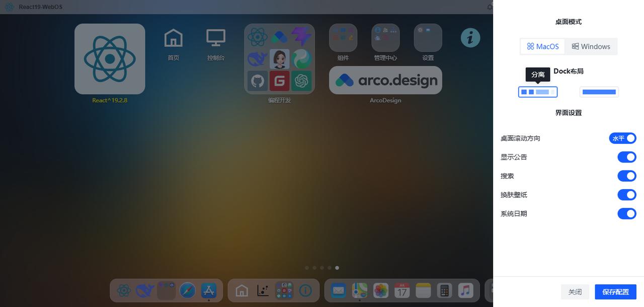Open the Calendar dock icon

[401, 290]
